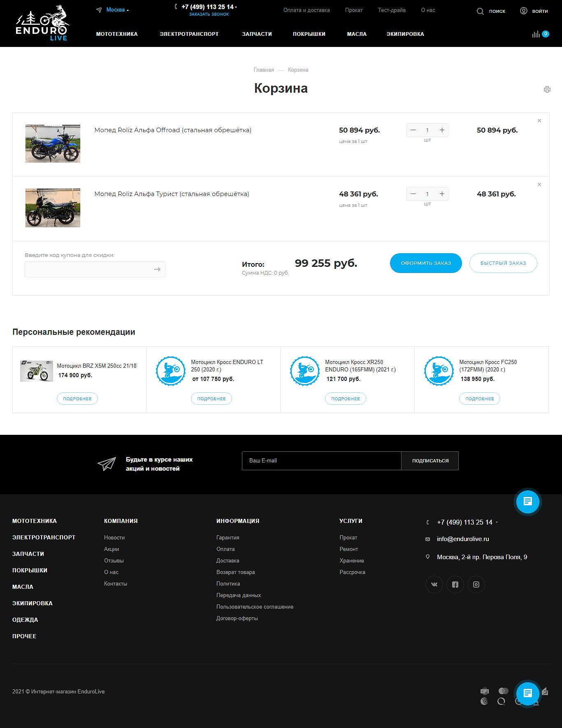Viewport: 562px width, 728px height.
Task: Open the chat widget at page bottom
Action: (527, 693)
